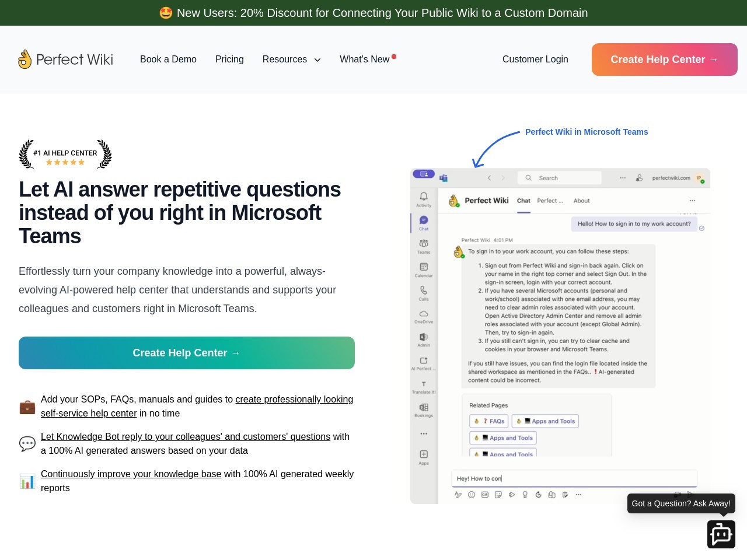Click the Perfect Wiki logo

[66, 59]
